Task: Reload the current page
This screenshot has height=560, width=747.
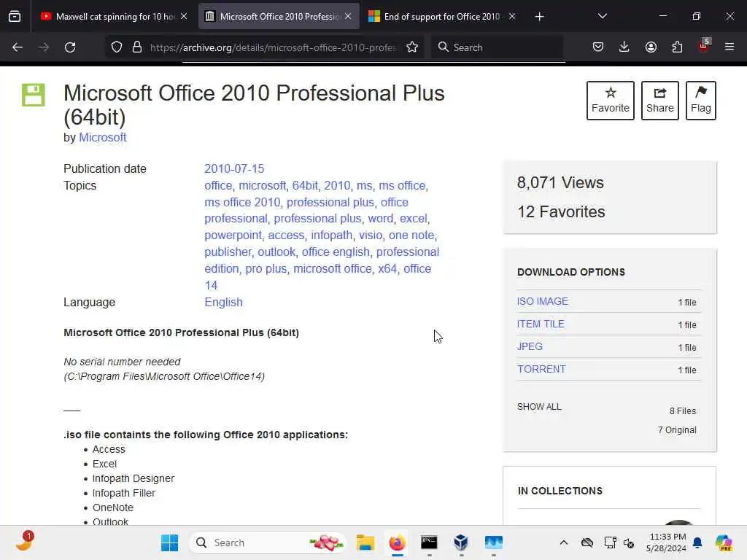Action: [70, 47]
